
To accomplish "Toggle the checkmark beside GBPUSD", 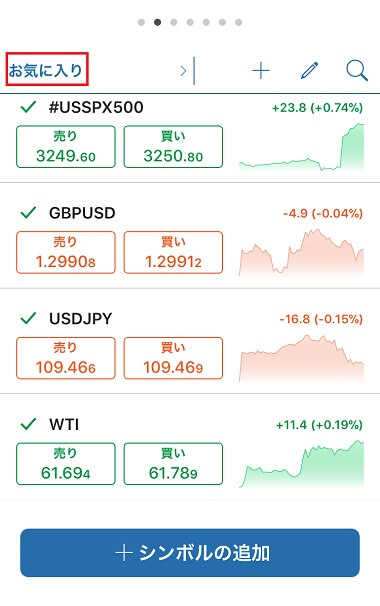I will pos(28,213).
